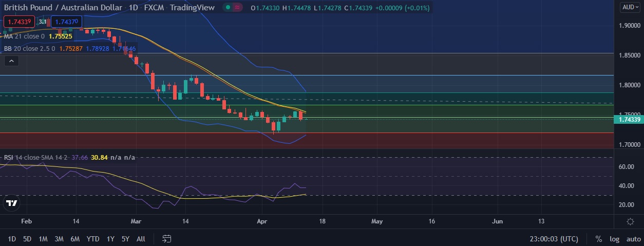Click the 18 date axis label

pos(322,221)
